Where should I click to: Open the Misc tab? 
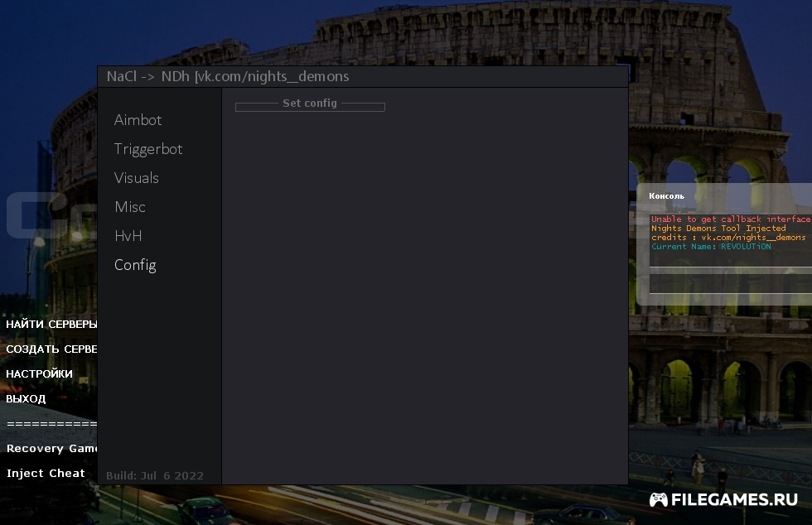click(130, 206)
